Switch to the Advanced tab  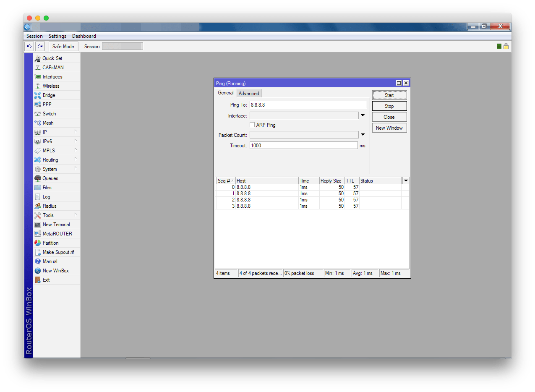pos(249,94)
